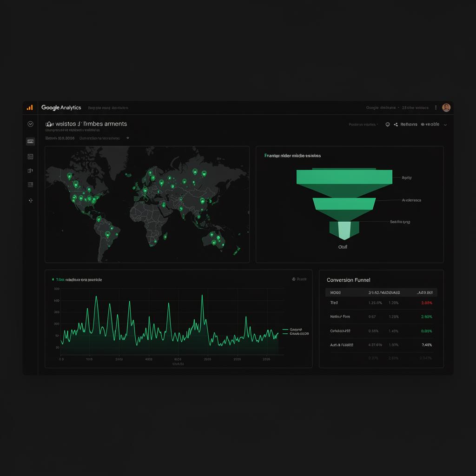Viewport: 476px width, 476px height.
Task: Click the 'vsoble' button
Action: click(430, 124)
